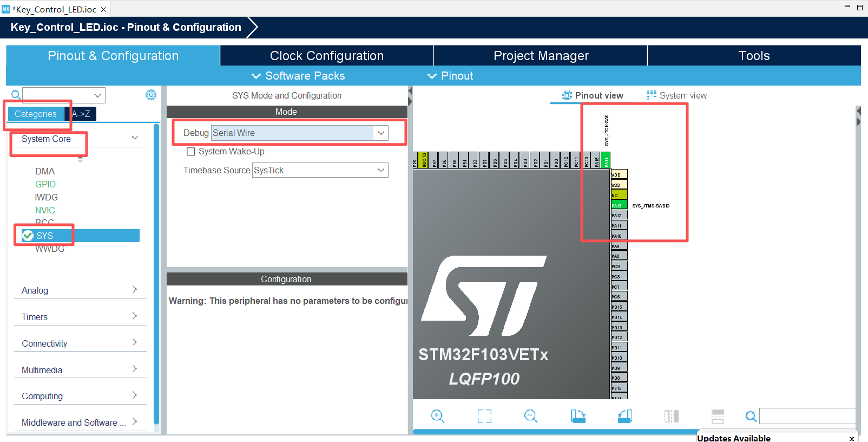
Task: Click the NC pin
Action: tap(619, 195)
